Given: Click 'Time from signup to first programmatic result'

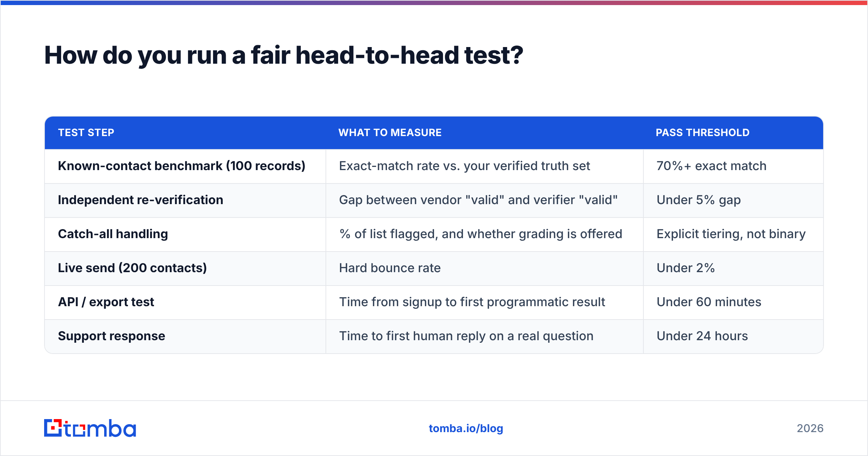Looking at the screenshot, I should [472, 302].
